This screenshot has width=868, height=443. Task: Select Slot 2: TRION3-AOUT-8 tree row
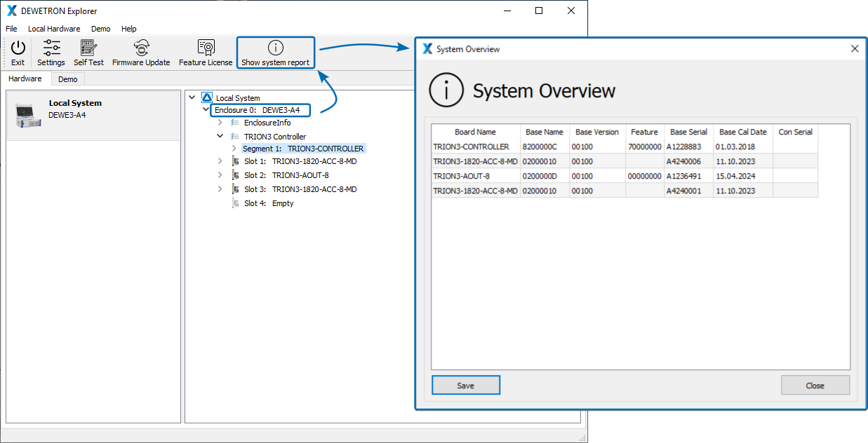click(286, 175)
